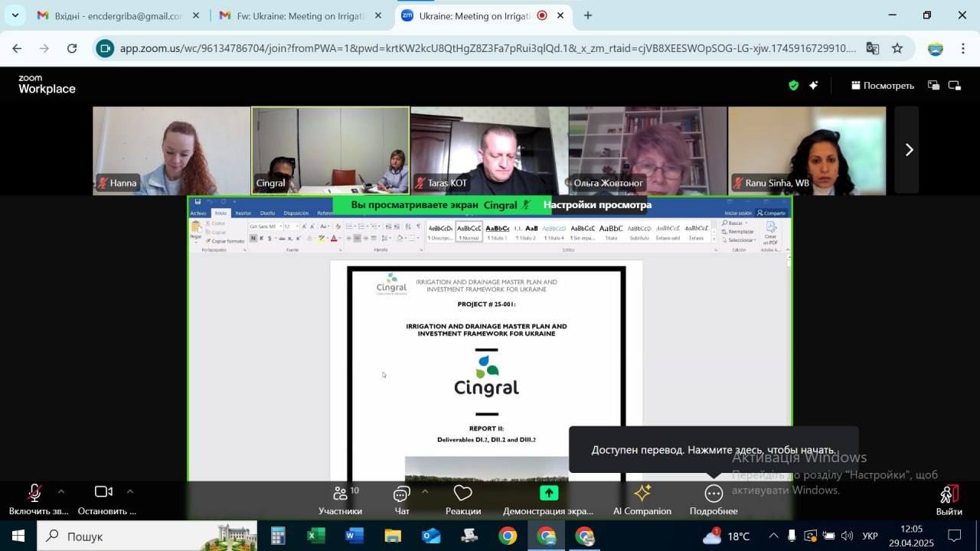Expand chat options arrow beside Чат
The image size is (980, 551).
pos(425,492)
